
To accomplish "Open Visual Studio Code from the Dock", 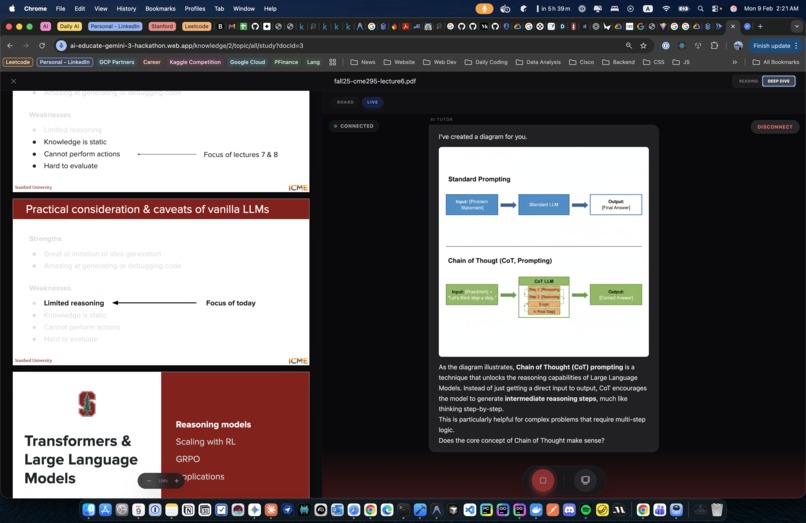I will pos(469,510).
